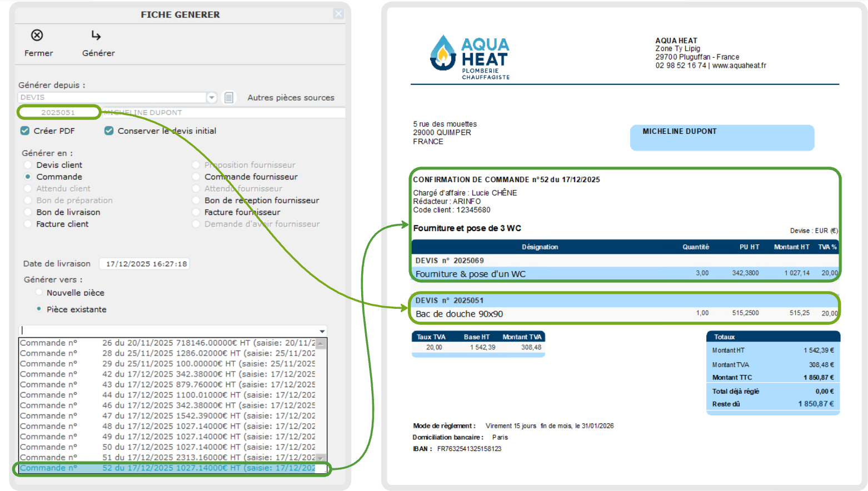Choose Bon de livraison option

tap(28, 212)
